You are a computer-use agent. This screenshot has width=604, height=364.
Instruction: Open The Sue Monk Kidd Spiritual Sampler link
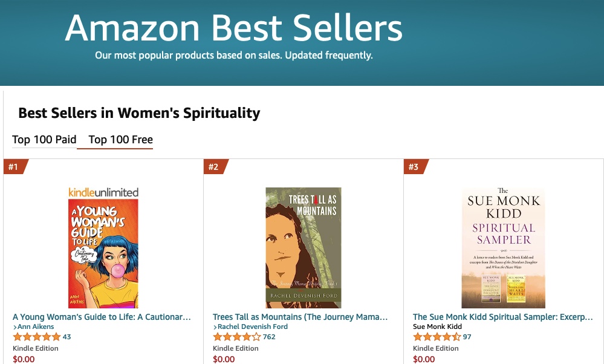tap(502, 317)
